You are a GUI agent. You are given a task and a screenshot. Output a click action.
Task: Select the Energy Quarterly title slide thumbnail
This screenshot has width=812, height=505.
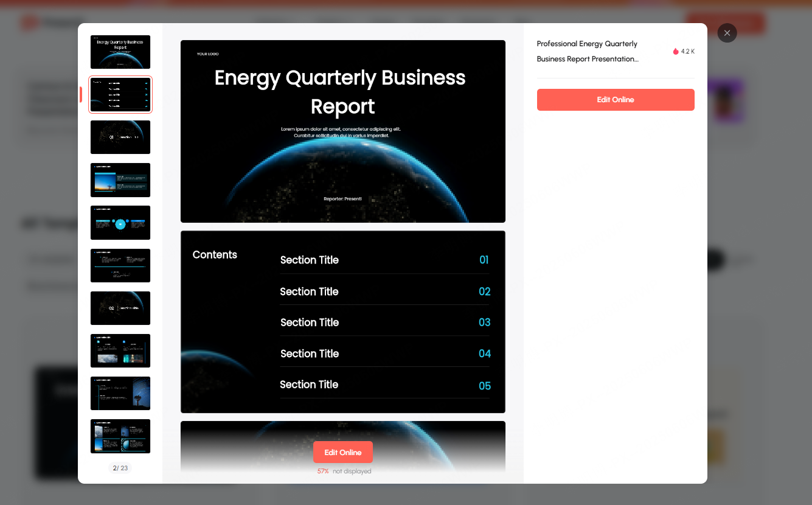pyautogui.click(x=120, y=52)
